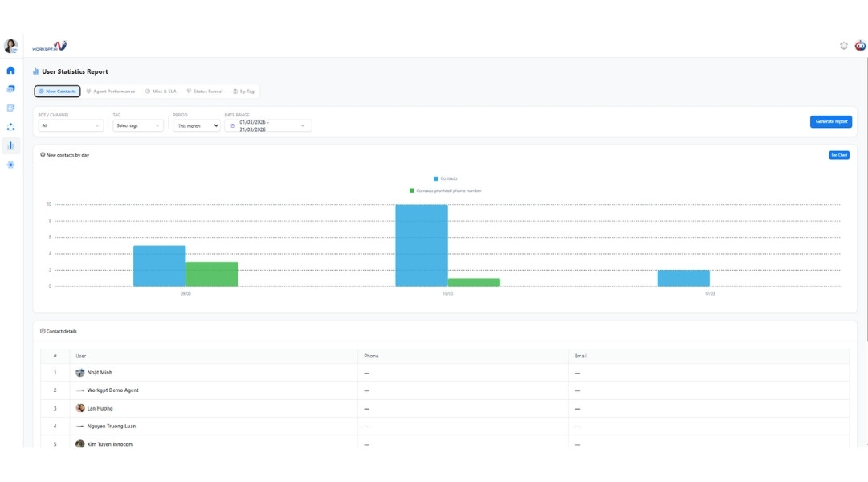This screenshot has width=868, height=482.
Task: Open the Home icon in the sidebar
Action: click(10, 71)
